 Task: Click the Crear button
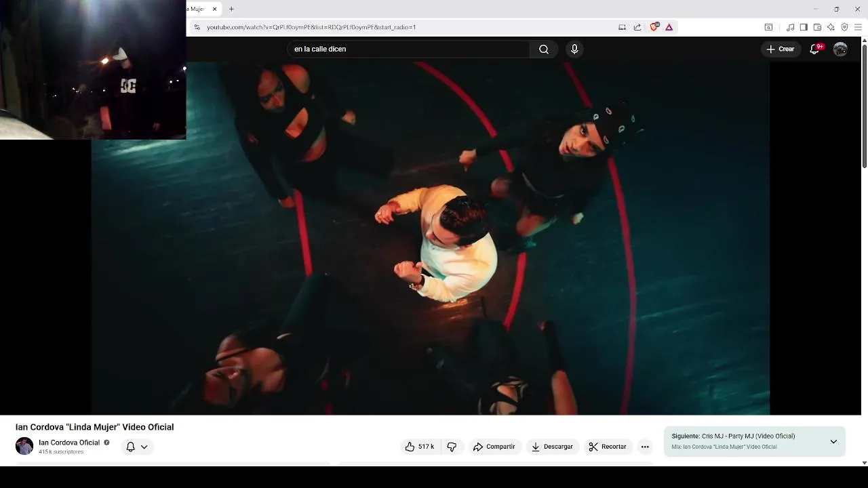(781, 49)
